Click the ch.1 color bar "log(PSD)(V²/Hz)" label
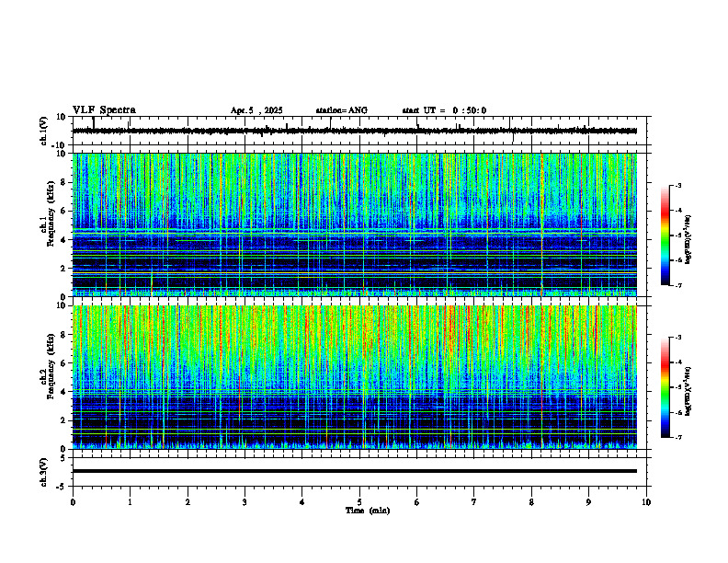This screenshot has height=563, width=728. (688, 240)
